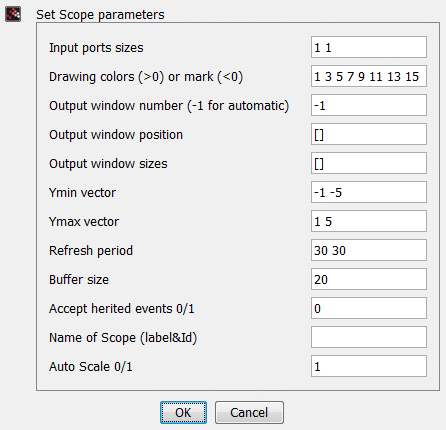Image resolution: width=446 pixels, height=430 pixels.
Task: Click the Set Scope parameters title text
Action: coord(100,15)
